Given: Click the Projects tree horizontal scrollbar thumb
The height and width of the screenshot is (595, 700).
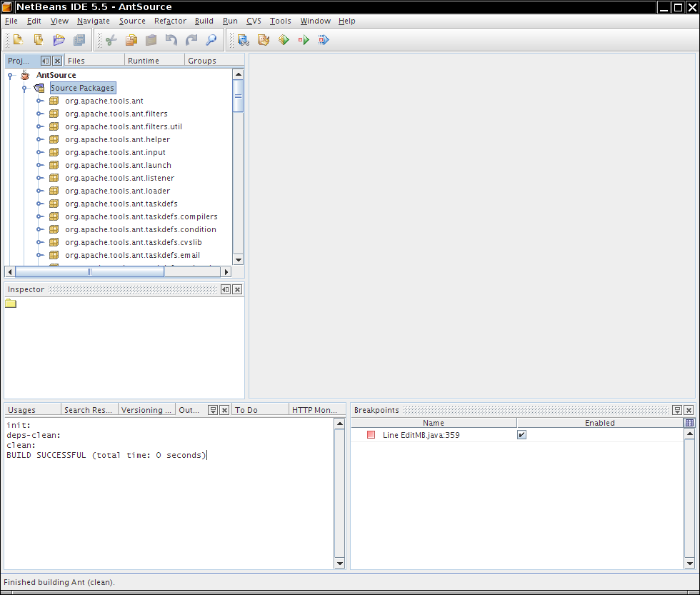Looking at the screenshot, I should tap(90, 271).
